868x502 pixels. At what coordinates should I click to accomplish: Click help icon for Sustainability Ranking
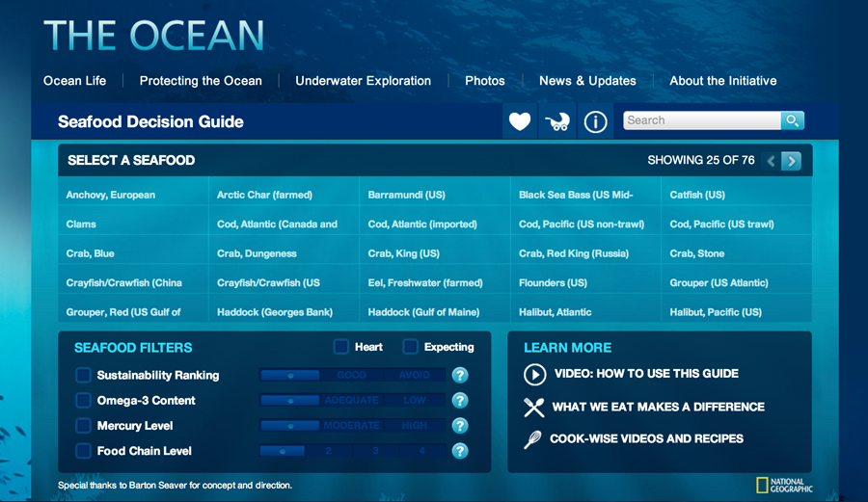[x=460, y=376]
